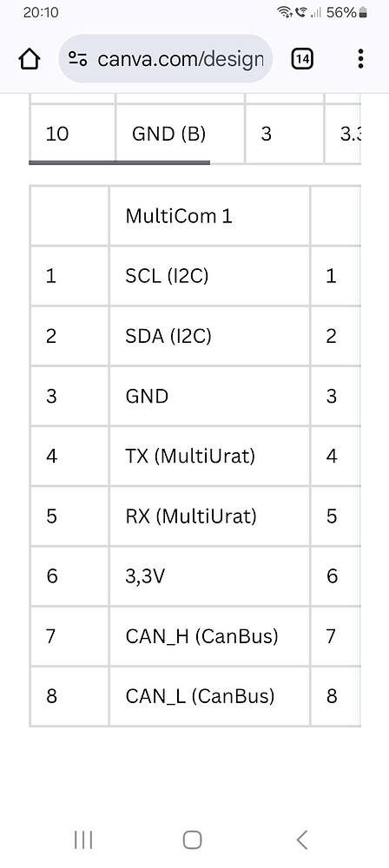Tap the Wi-Fi status icon

285,12
